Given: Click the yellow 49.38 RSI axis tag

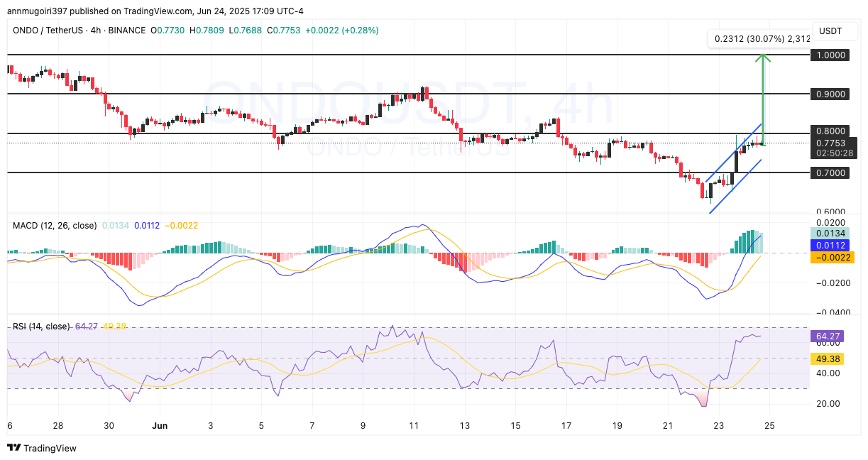Looking at the screenshot, I should [826, 359].
